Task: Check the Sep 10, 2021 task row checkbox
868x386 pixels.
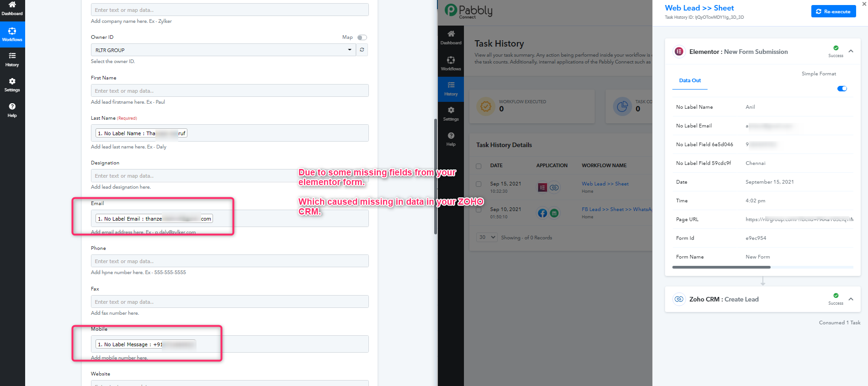Action: tap(479, 210)
